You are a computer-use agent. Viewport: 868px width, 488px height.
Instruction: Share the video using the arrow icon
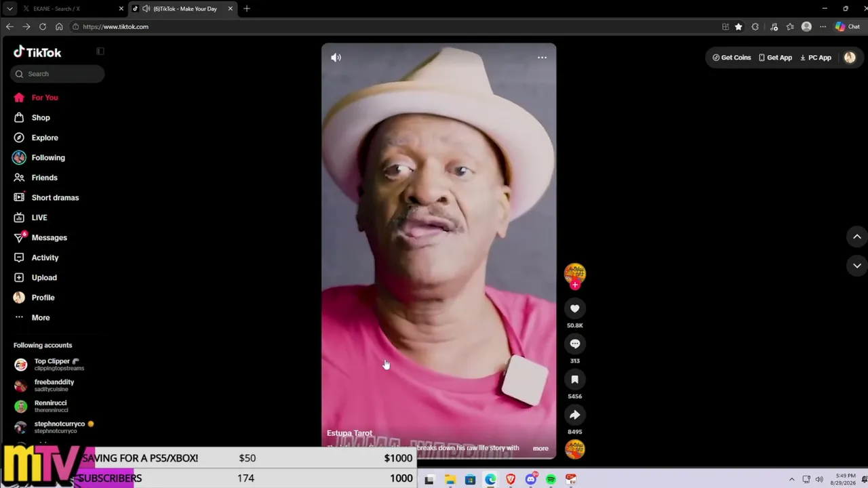pyautogui.click(x=574, y=415)
